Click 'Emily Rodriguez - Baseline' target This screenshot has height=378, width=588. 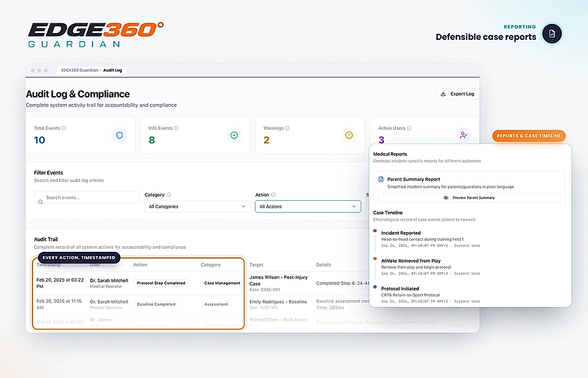tap(278, 301)
